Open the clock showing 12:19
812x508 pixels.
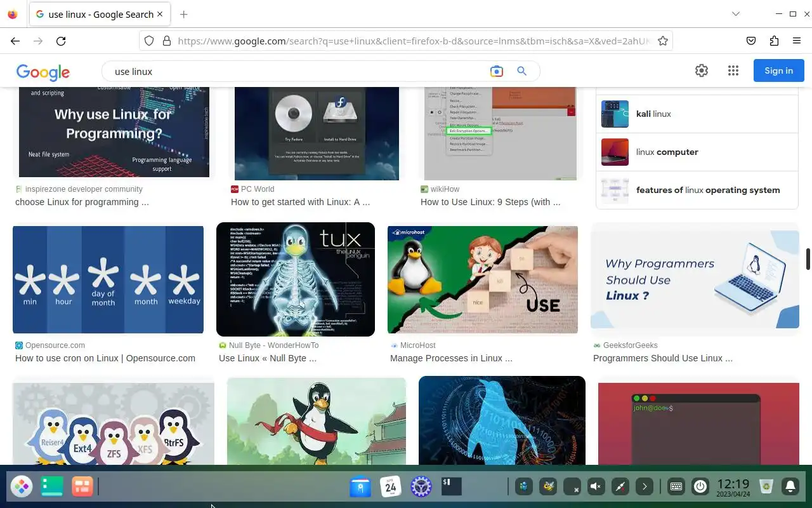(733, 487)
